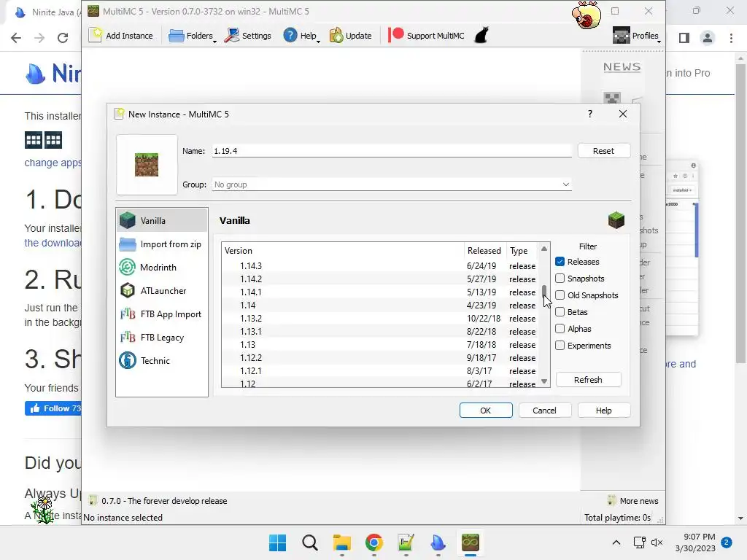This screenshot has height=560, width=747.
Task: Select the FTB Legacy source
Action: (162, 337)
